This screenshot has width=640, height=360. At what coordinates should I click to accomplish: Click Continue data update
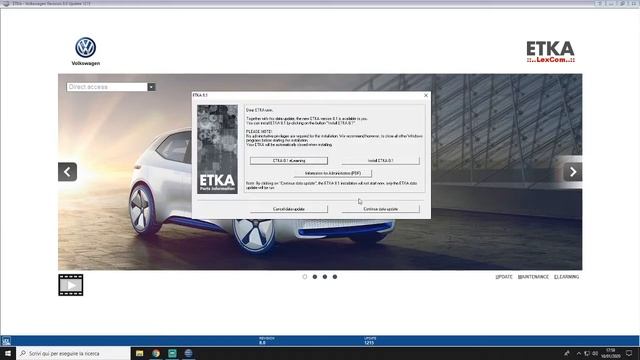pos(380,209)
